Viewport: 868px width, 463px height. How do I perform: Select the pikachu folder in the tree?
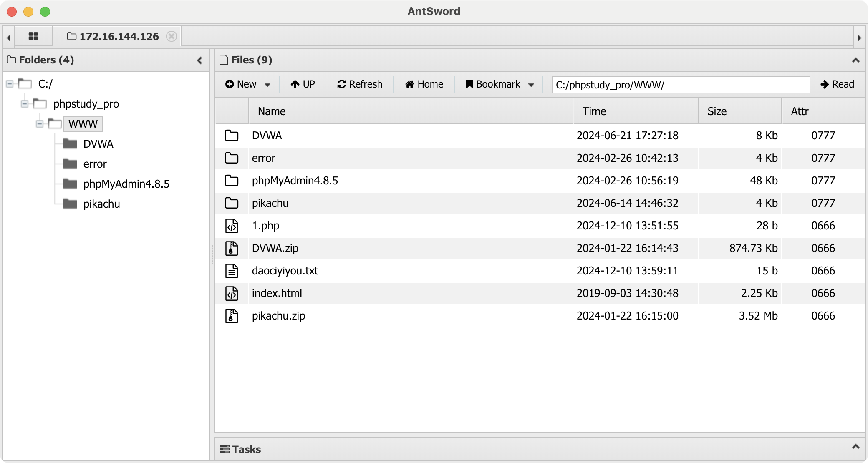[101, 204]
